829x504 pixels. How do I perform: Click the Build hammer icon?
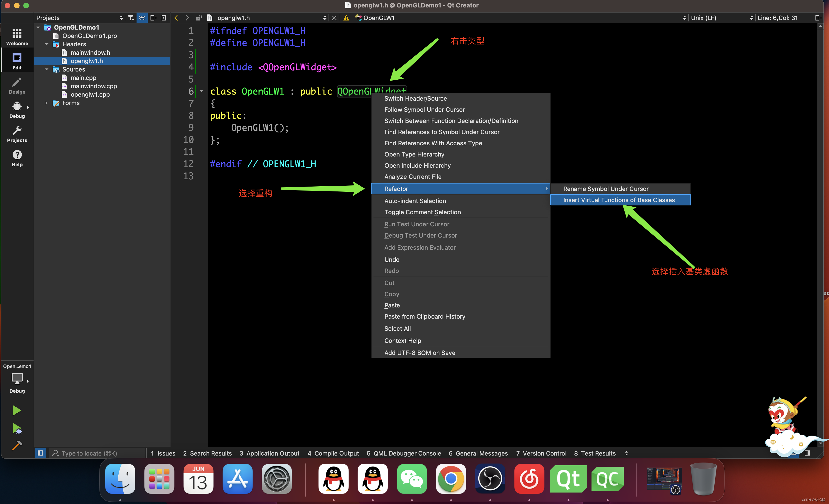(x=17, y=445)
